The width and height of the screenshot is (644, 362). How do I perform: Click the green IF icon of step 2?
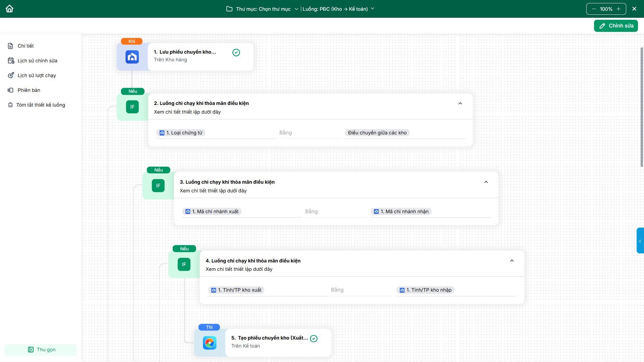pyautogui.click(x=132, y=107)
